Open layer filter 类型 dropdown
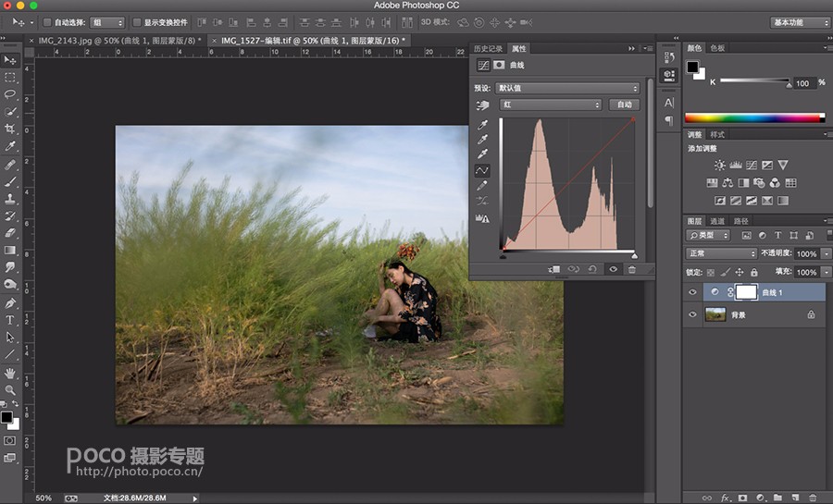The image size is (833, 504). point(709,235)
